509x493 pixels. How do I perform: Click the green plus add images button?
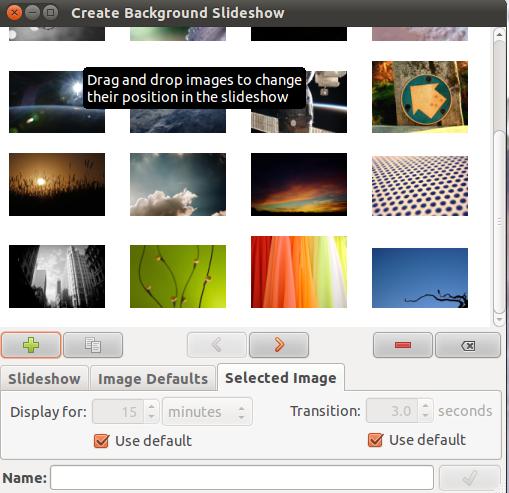(x=31, y=345)
